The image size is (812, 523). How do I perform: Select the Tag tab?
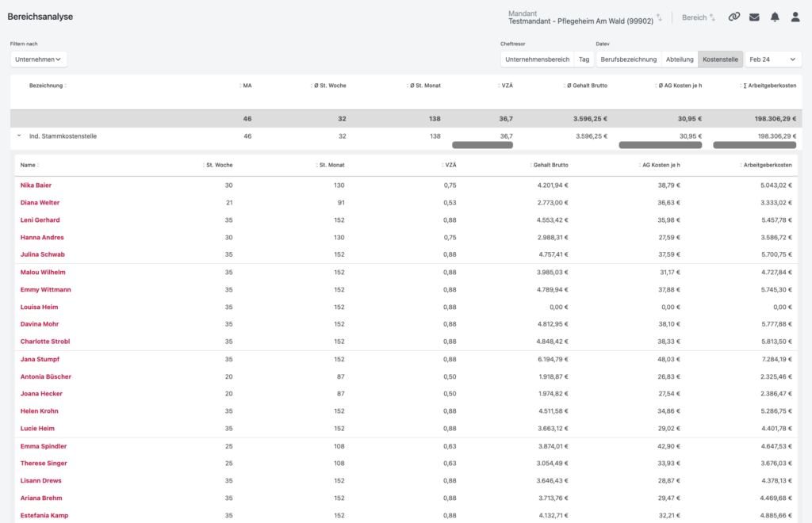[x=584, y=59]
